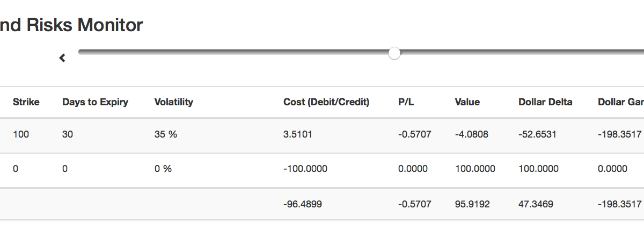The image size is (644, 245).
Task: Select the Days to Expiry column header
Action: [95, 102]
